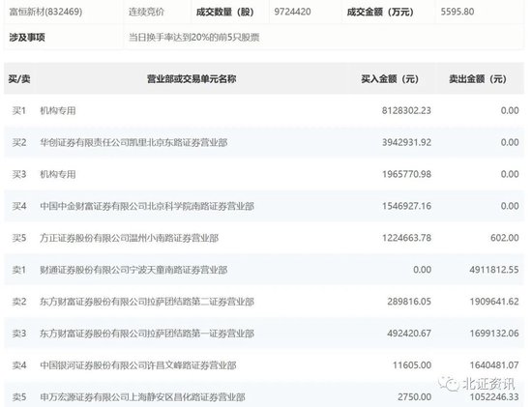532x407 pixels.
Task: Select buy amount 2750.00
Action: pyautogui.click(x=415, y=396)
